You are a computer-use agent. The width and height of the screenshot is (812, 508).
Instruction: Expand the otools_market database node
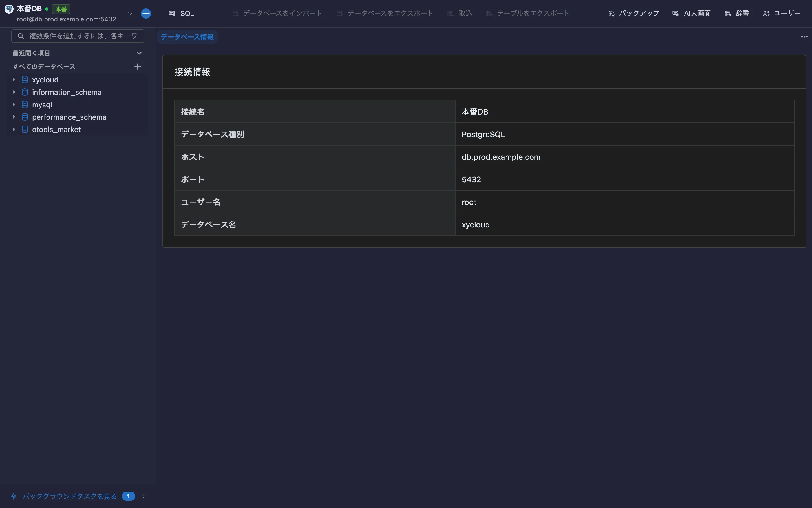click(14, 129)
